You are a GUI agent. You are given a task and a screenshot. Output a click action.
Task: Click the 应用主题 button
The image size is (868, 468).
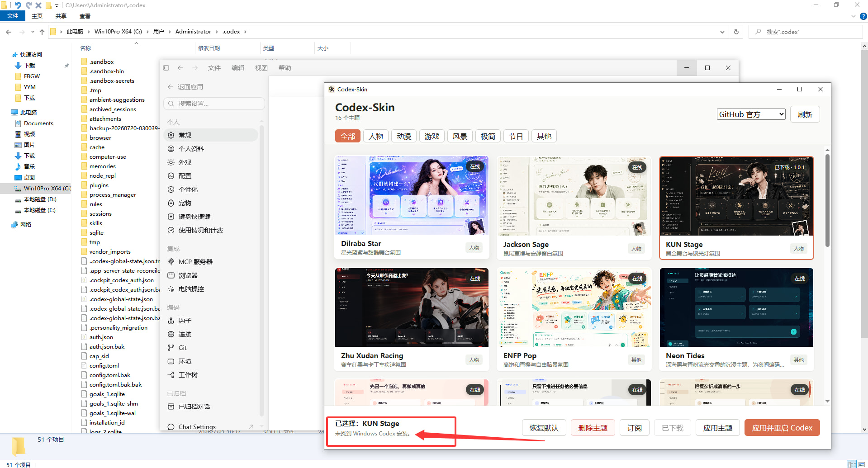718,428
